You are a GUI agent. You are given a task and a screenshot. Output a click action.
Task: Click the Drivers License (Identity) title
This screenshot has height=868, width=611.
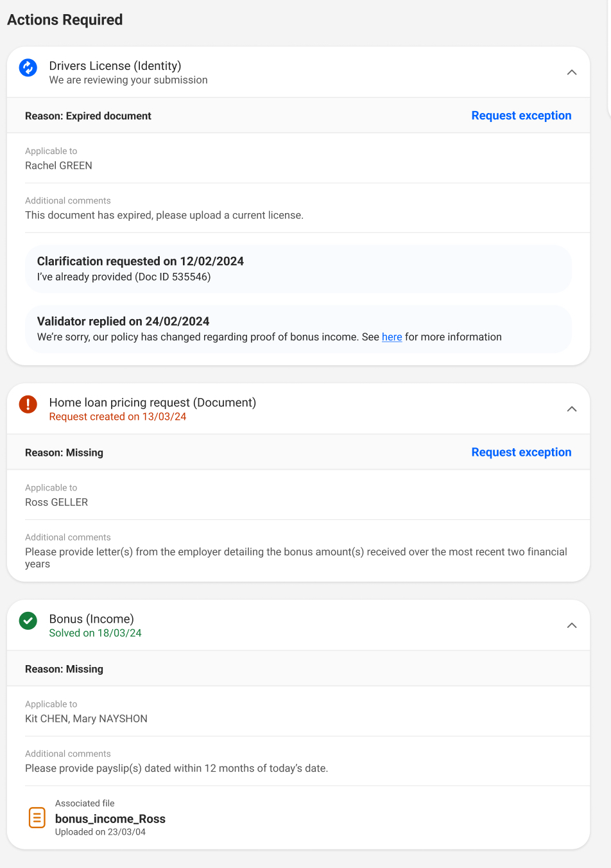[115, 65]
